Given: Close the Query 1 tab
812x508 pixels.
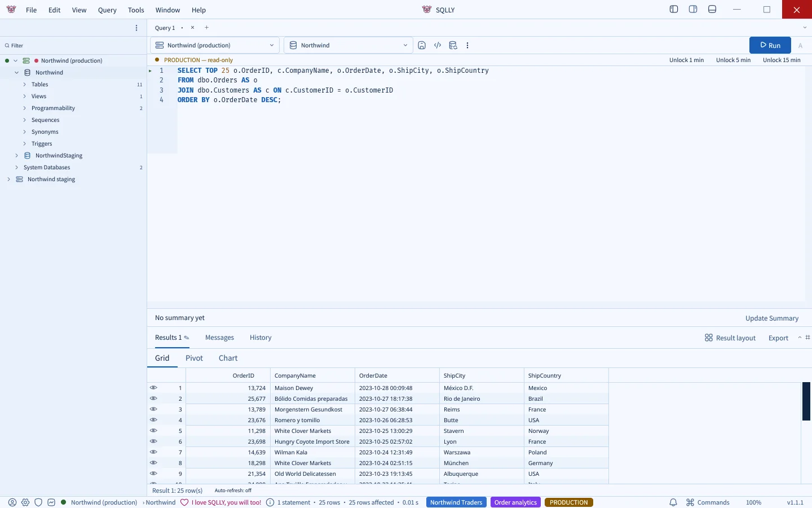Looking at the screenshot, I should click(x=192, y=28).
